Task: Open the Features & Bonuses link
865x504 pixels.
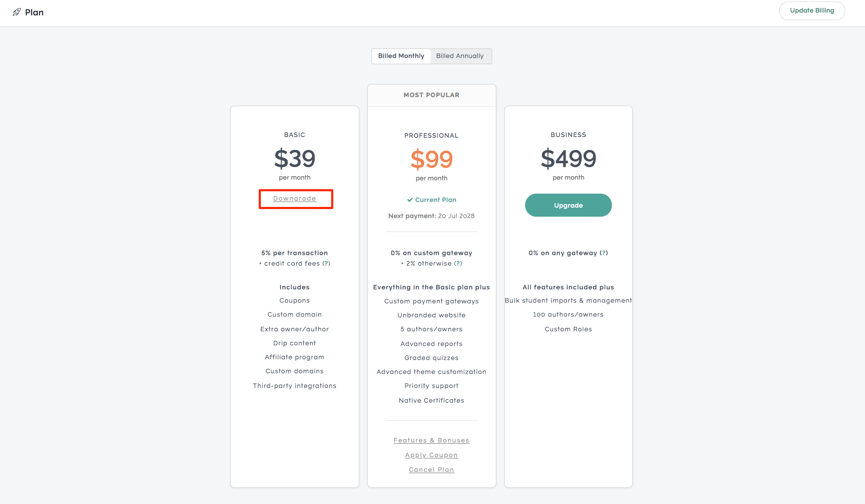Action: [x=431, y=440]
